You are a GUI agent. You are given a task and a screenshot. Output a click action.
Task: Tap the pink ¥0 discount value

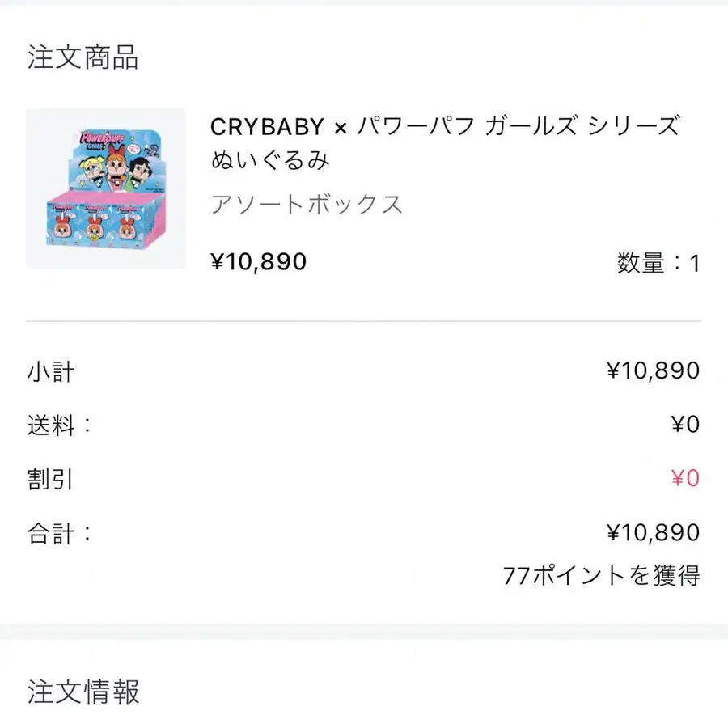686,478
